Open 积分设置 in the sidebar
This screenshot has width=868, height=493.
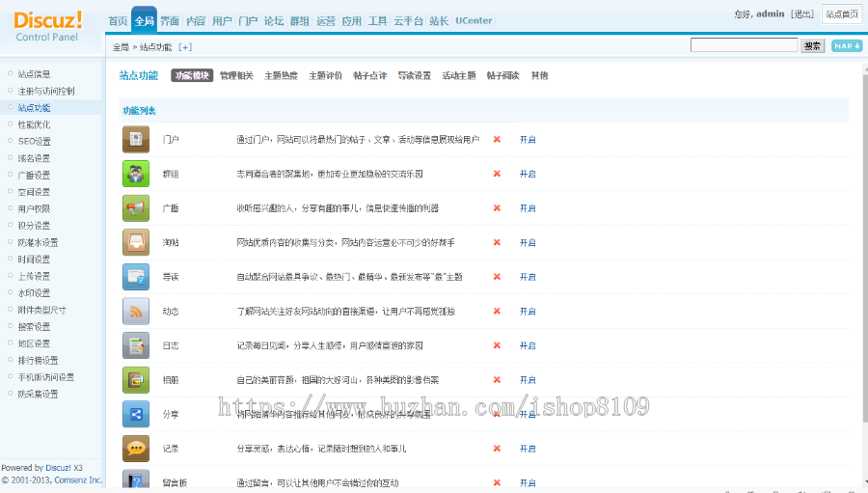(x=34, y=226)
